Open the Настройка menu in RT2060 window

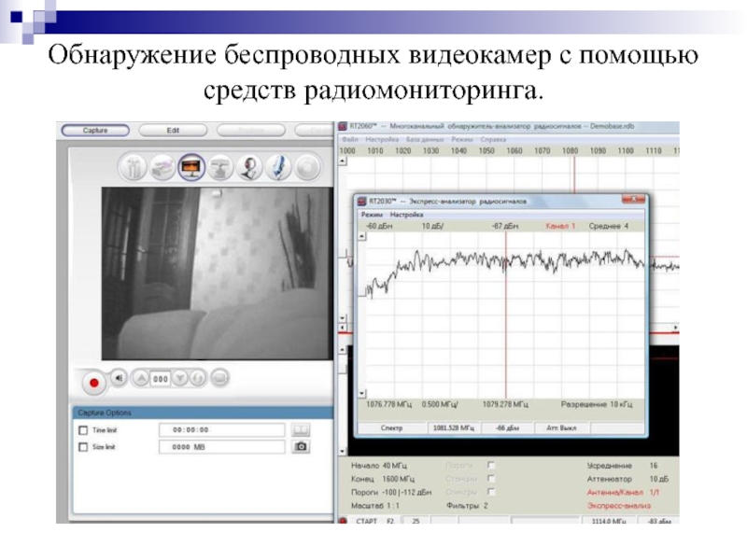382,139
